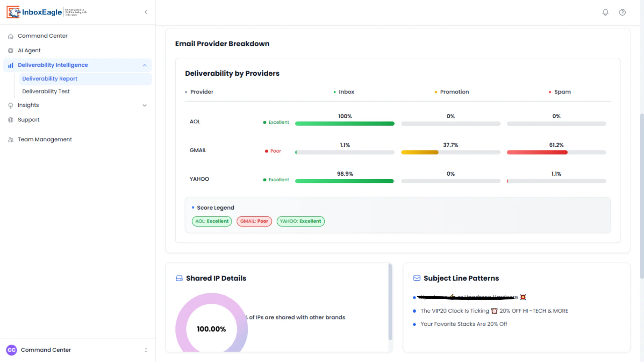Click the CC avatar badge

tap(11, 350)
